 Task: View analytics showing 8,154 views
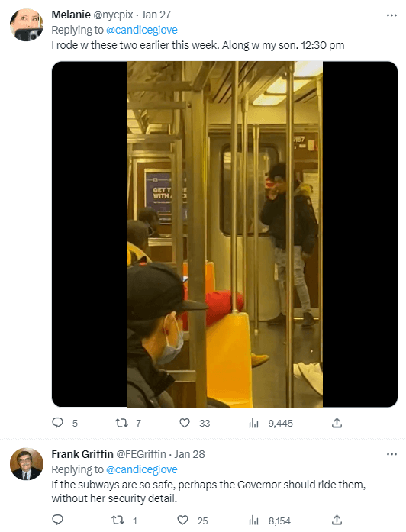(x=253, y=521)
